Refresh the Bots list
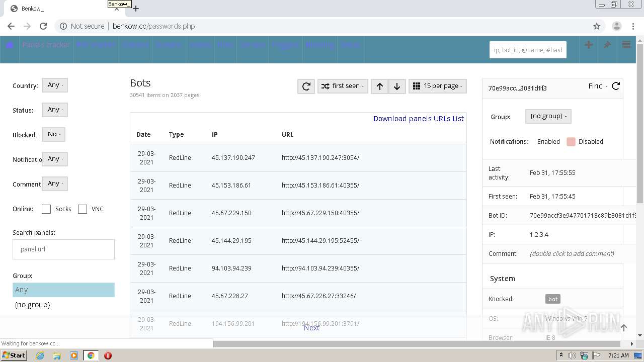This screenshot has width=644, height=362. click(x=306, y=86)
